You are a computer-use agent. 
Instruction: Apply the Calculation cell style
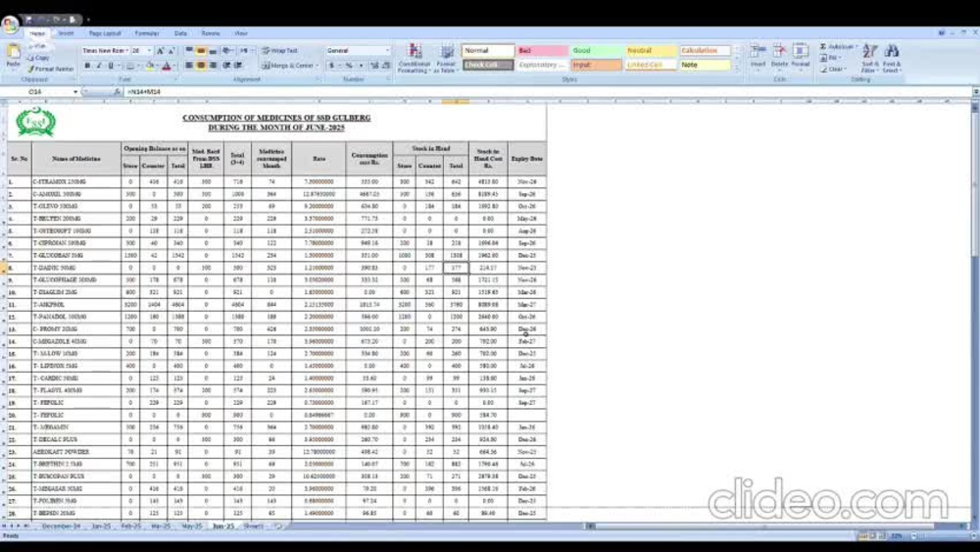(x=705, y=51)
